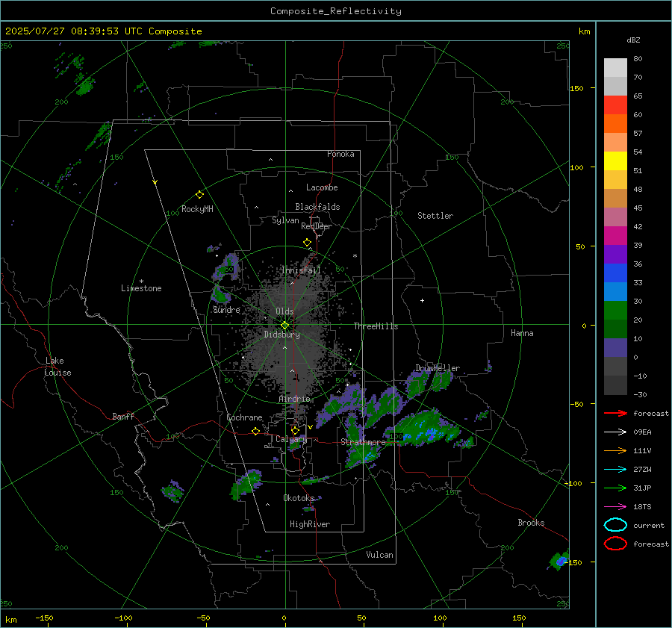Viewport: 672px width, 628px height.
Task: Click the Blackfalds label
Action: coord(317,207)
